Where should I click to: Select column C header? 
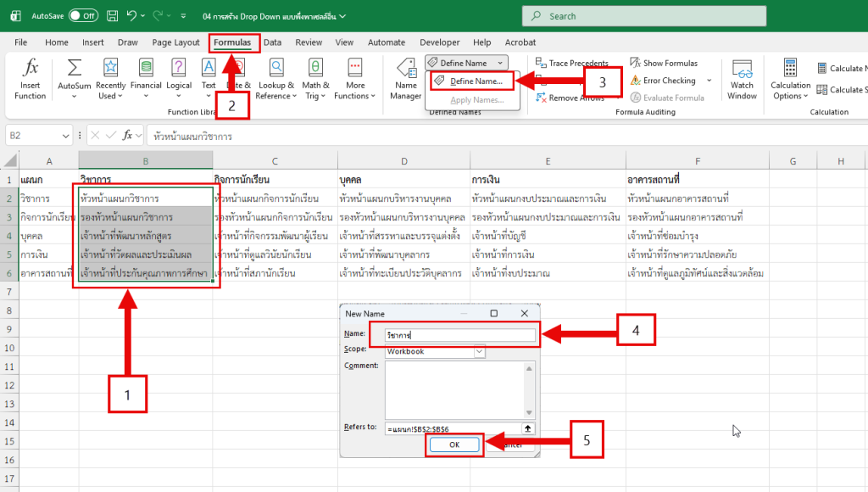(275, 160)
